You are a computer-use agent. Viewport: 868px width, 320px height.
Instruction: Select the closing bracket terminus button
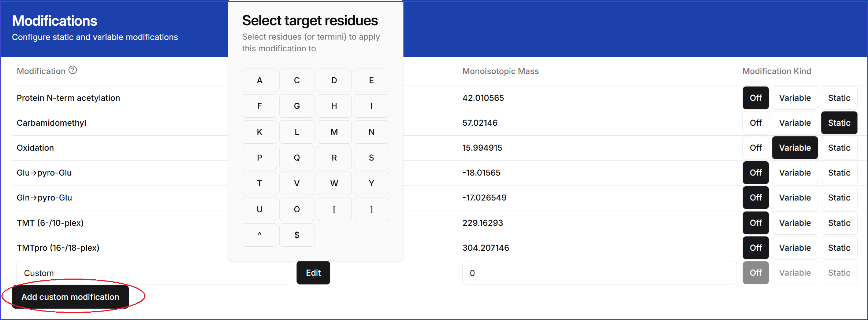point(371,209)
